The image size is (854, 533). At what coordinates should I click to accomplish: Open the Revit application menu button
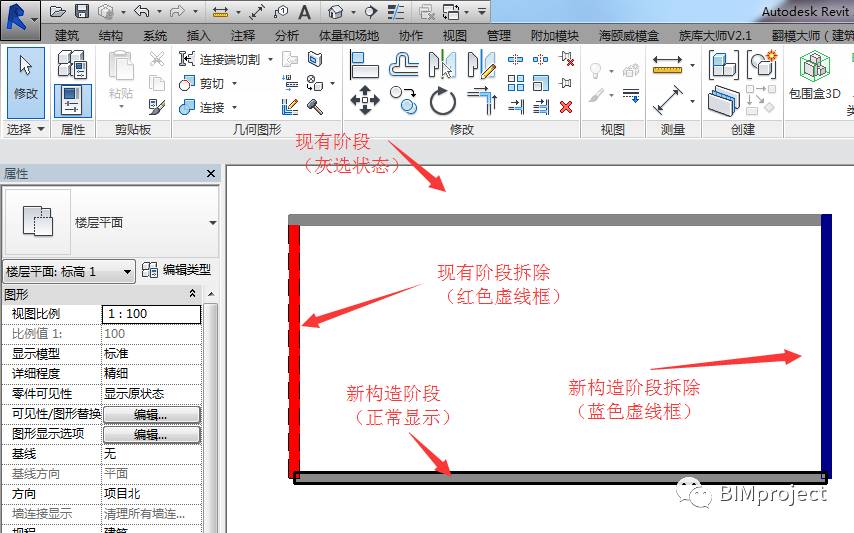pyautogui.click(x=20, y=20)
